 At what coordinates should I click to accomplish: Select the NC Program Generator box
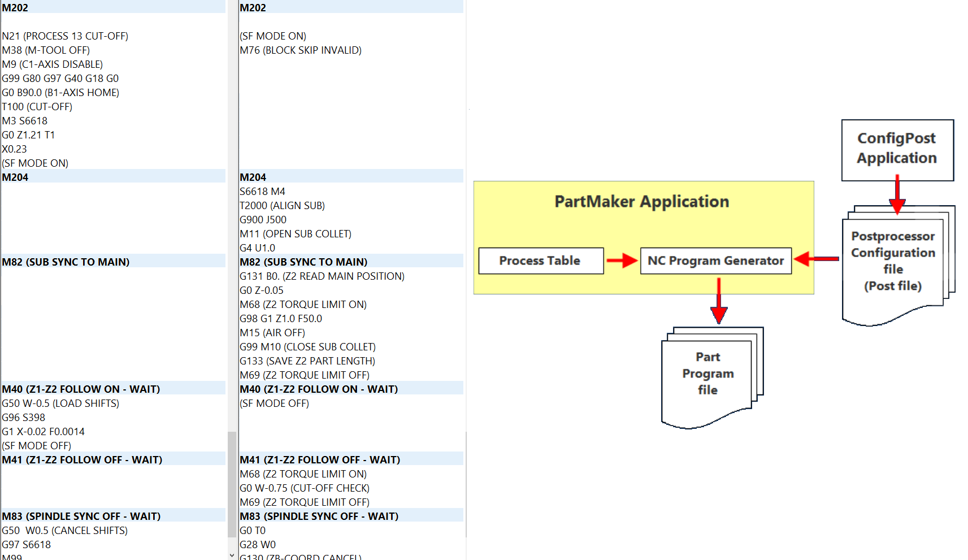[715, 261]
